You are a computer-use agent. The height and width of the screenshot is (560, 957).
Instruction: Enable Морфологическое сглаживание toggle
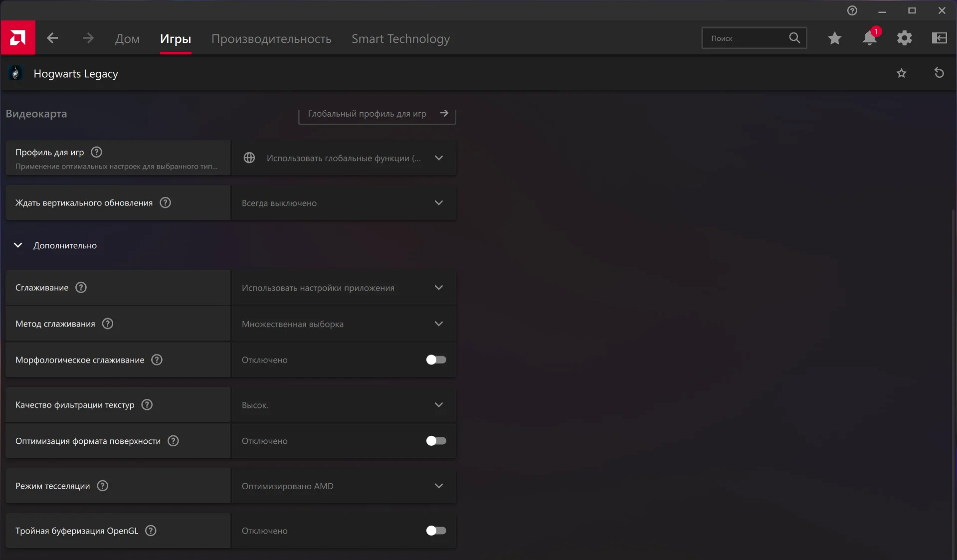click(x=436, y=360)
